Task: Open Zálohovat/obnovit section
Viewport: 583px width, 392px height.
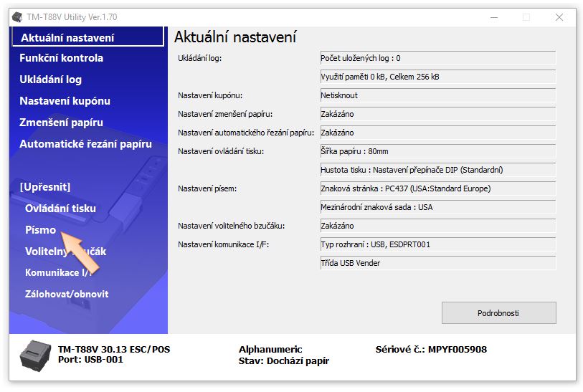Action: click(x=67, y=294)
